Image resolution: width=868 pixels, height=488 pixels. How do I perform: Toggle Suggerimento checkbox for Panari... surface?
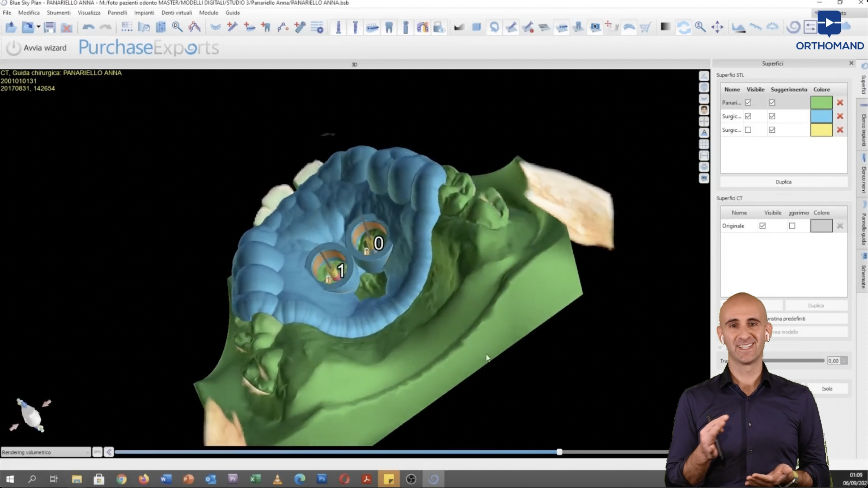(772, 102)
